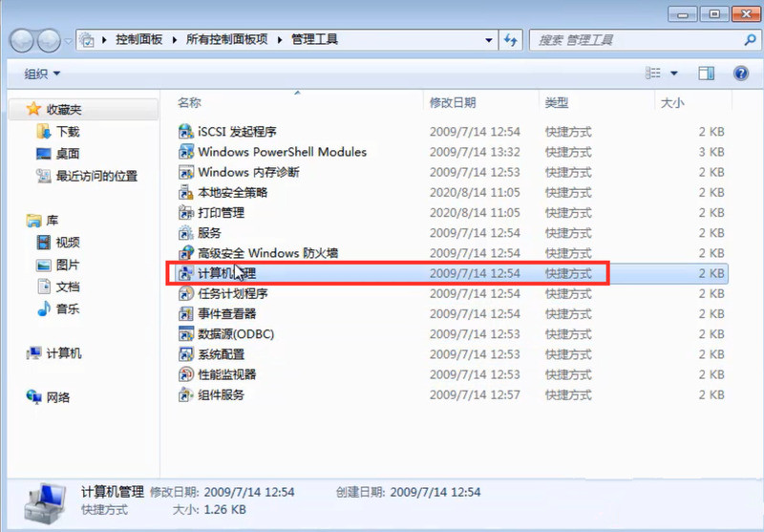
Task: Click 所有控制面板项 in the address bar
Action: (227, 39)
